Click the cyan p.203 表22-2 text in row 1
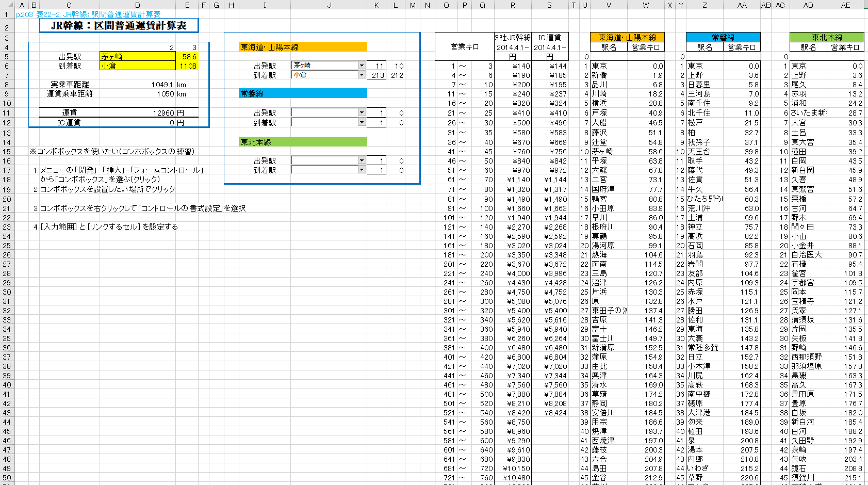This screenshot has height=485, width=868. tap(88, 14)
